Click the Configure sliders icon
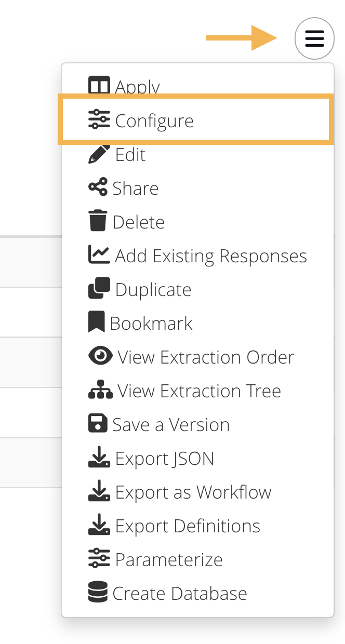 click(x=99, y=120)
